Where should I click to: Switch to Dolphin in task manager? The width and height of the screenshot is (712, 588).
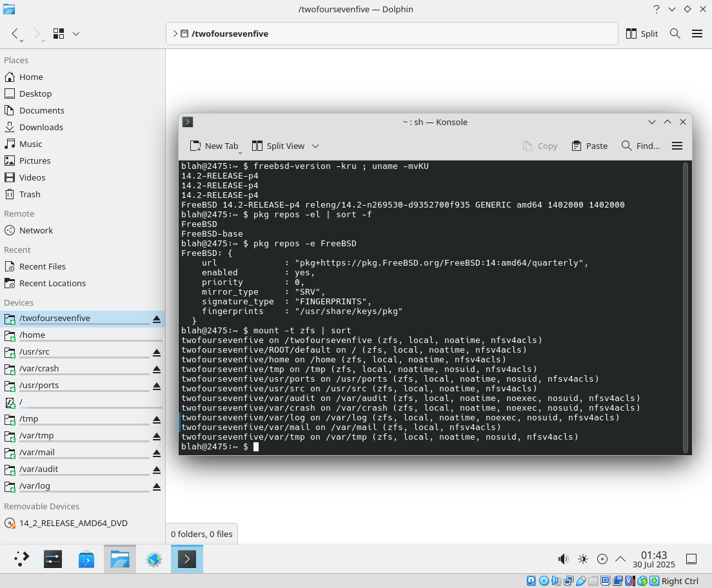click(x=120, y=559)
